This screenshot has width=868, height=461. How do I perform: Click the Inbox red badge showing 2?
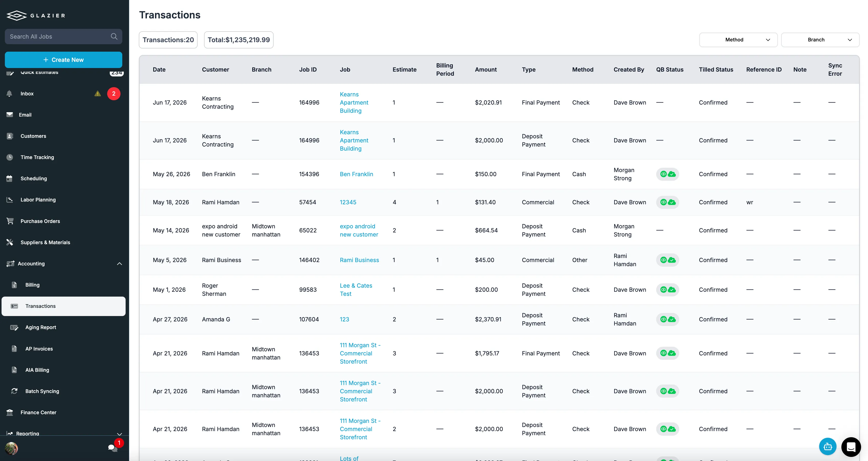(x=114, y=94)
